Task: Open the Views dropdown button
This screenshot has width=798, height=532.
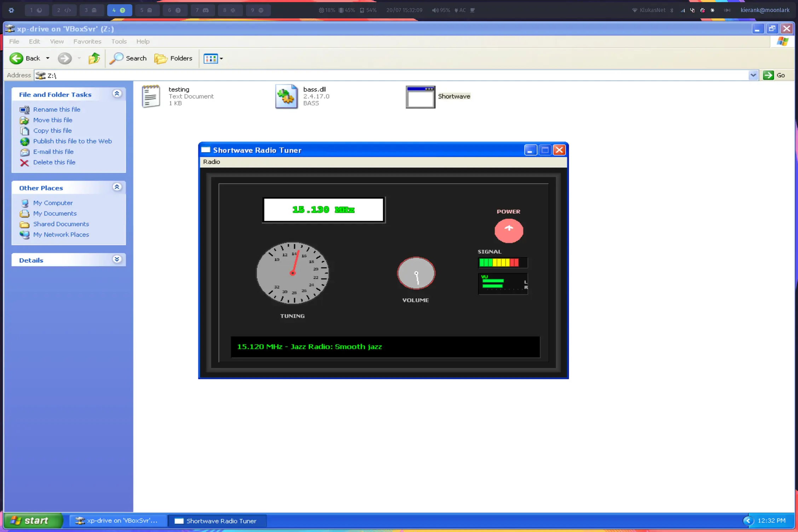Action: [213, 58]
